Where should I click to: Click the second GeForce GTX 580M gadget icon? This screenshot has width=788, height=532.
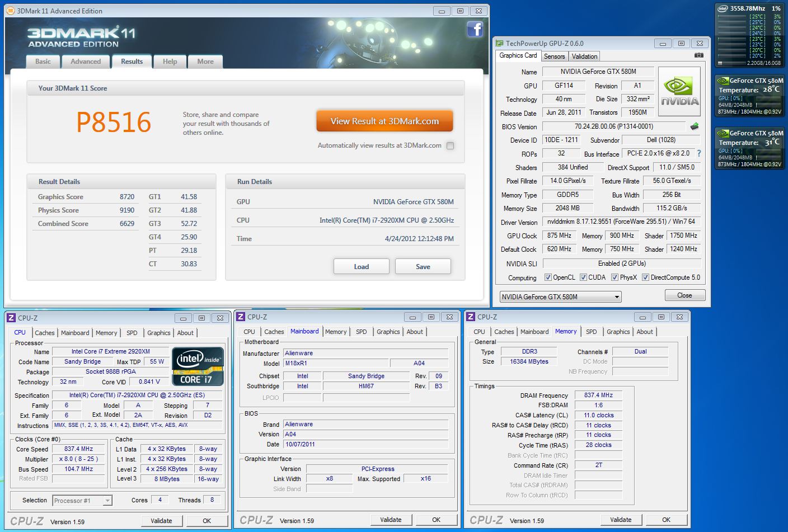[x=723, y=133]
